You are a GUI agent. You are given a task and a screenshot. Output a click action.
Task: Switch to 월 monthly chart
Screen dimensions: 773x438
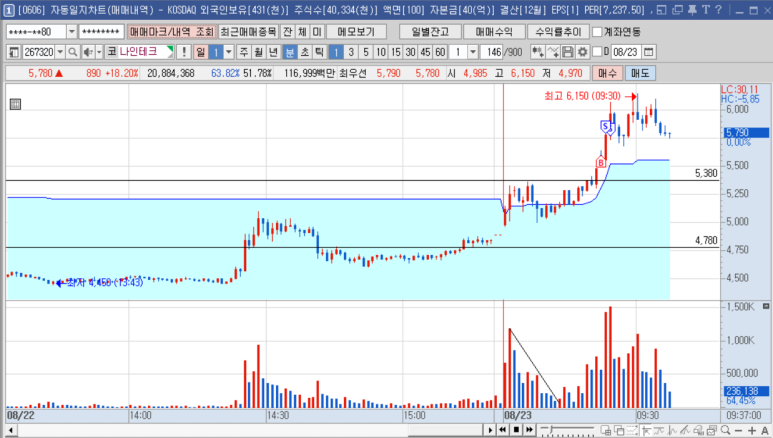point(258,52)
